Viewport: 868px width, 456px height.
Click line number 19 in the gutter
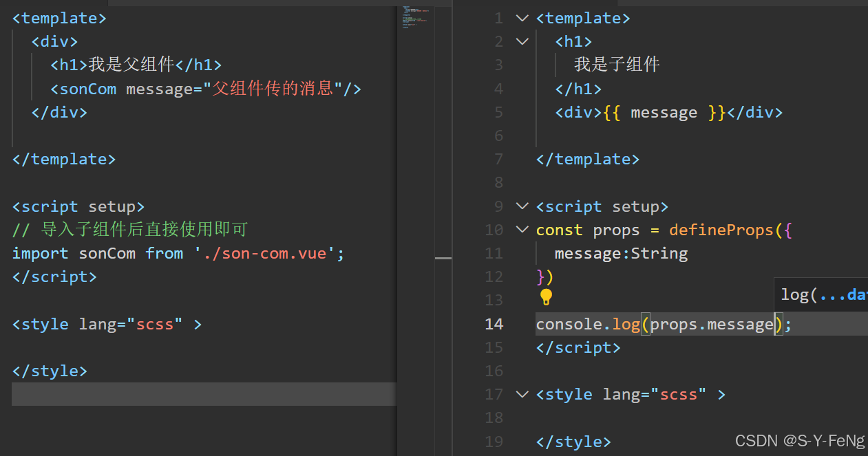tap(494, 442)
